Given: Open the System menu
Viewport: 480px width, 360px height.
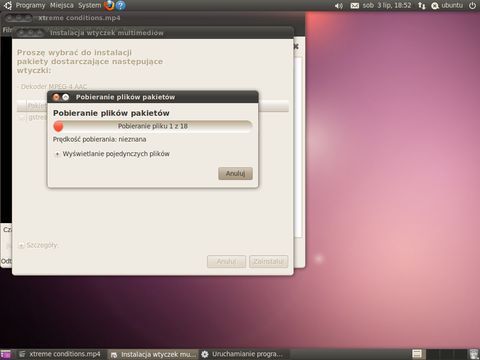Looking at the screenshot, I should (x=90, y=5).
